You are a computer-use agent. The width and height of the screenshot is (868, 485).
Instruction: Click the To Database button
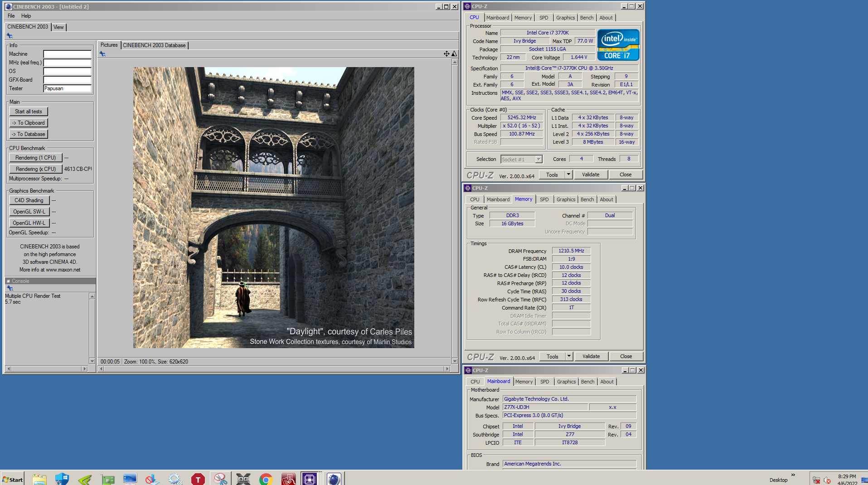pyautogui.click(x=28, y=134)
